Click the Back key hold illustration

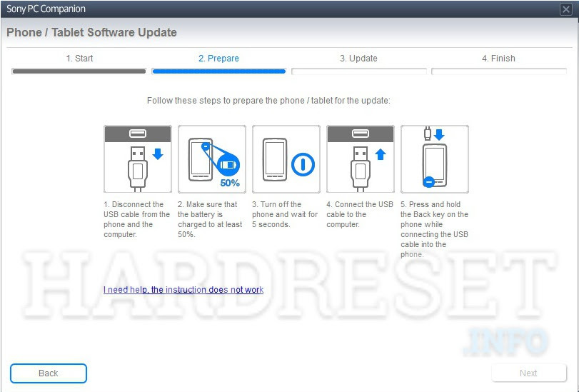click(435, 159)
